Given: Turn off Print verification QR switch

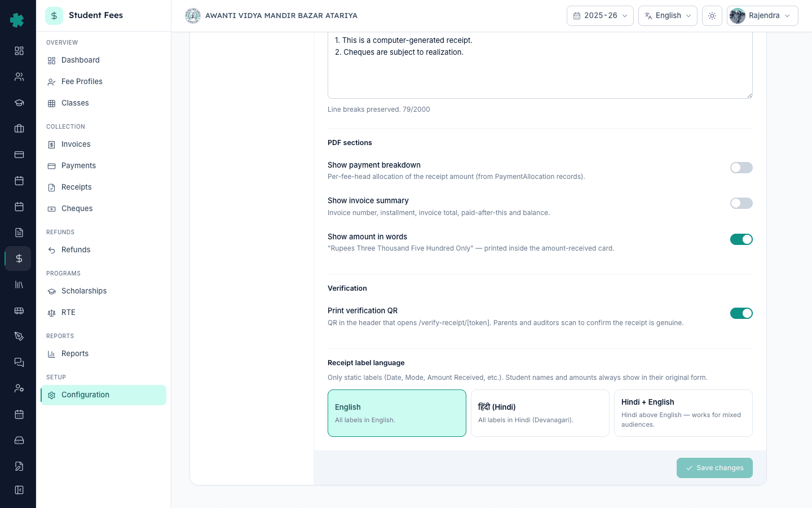Looking at the screenshot, I should click(742, 313).
